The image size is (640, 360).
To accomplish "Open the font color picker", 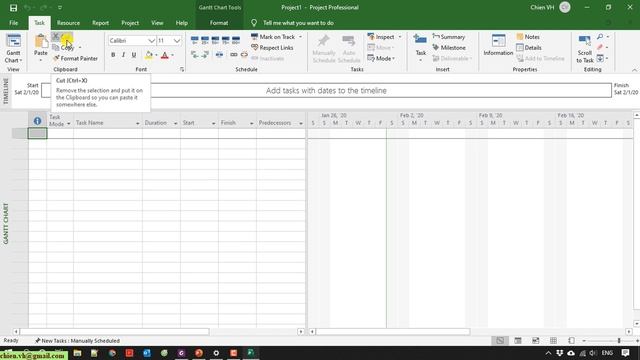I will coord(165,55).
